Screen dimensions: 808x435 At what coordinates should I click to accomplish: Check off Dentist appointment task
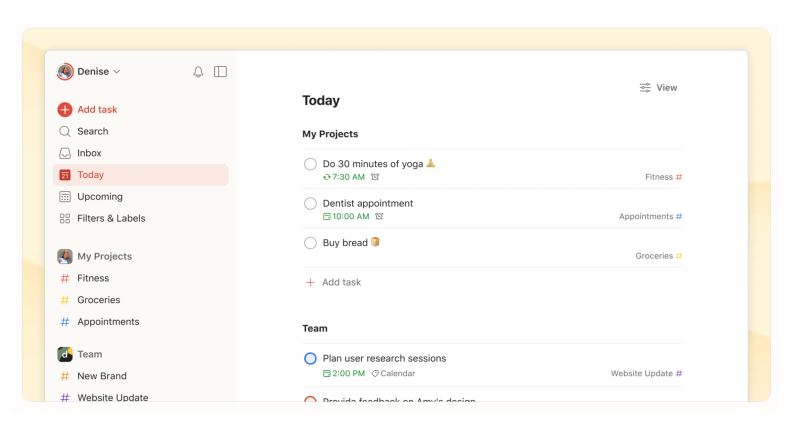[310, 204]
